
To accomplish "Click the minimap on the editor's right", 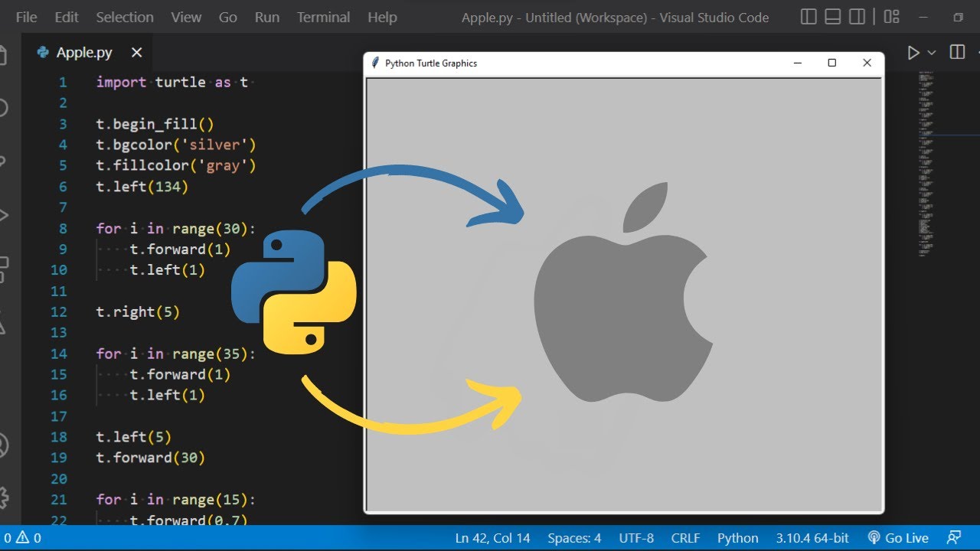I will click(x=928, y=165).
